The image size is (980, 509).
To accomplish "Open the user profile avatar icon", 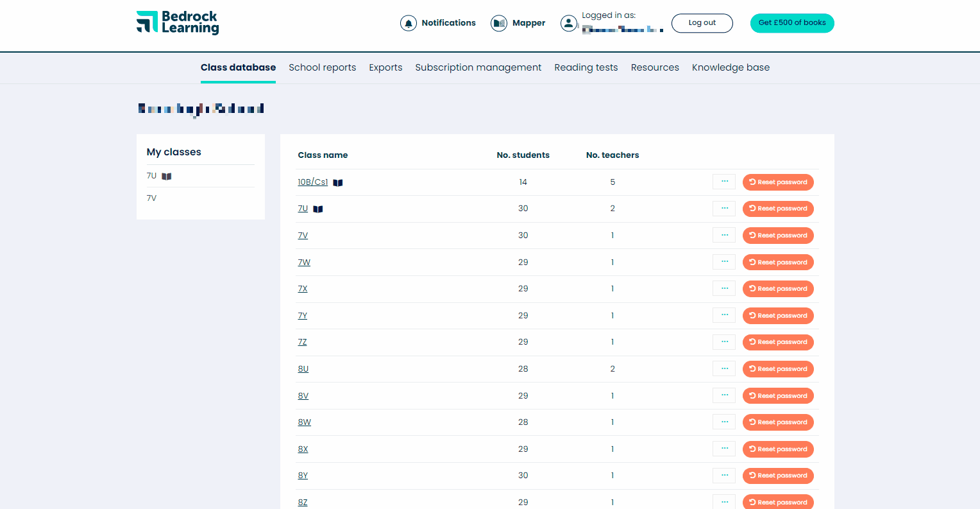I will tap(568, 23).
